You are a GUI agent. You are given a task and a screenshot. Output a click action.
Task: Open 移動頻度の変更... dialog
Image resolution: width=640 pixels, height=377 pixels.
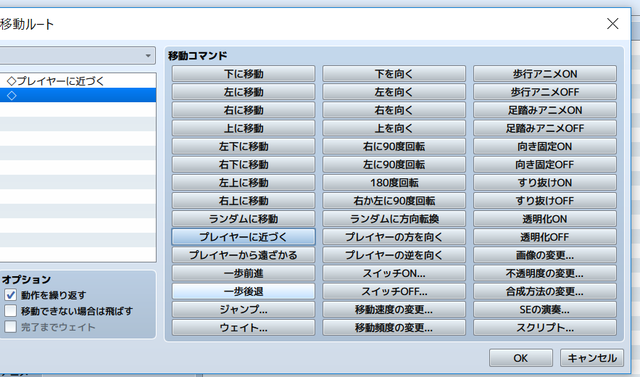[394, 328]
